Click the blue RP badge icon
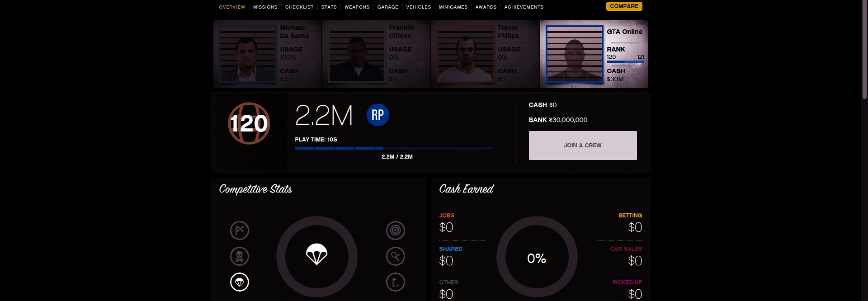The image size is (868, 301). click(378, 115)
